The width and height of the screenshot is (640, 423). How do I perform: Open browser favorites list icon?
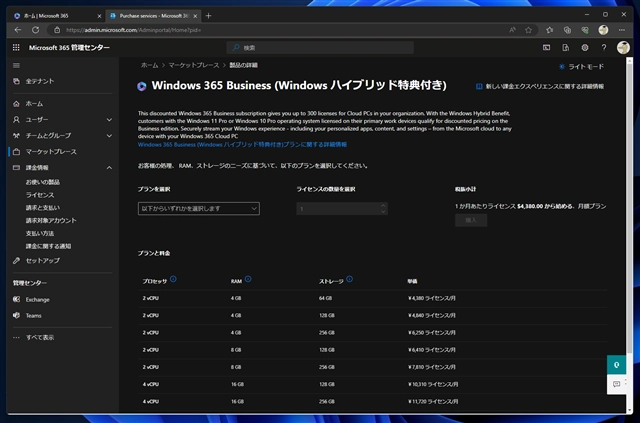point(549,30)
